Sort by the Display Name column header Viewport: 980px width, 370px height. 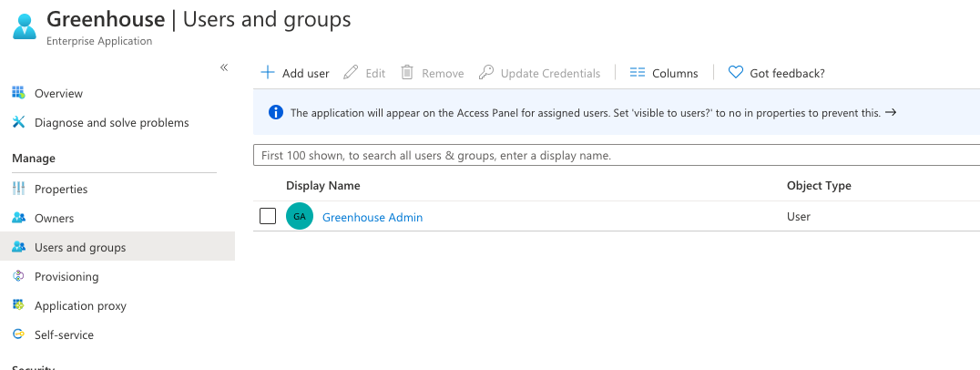coord(323,186)
